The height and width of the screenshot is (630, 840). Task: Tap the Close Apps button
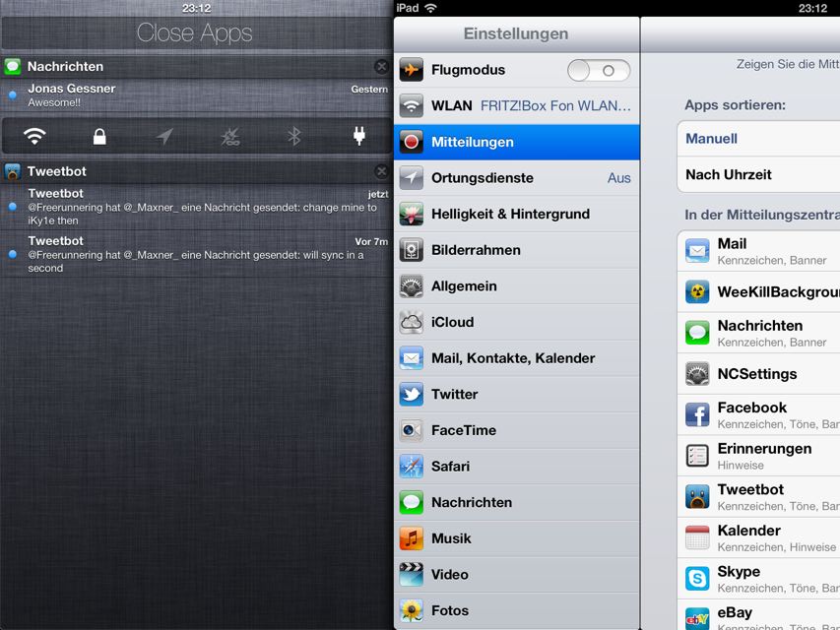(194, 33)
